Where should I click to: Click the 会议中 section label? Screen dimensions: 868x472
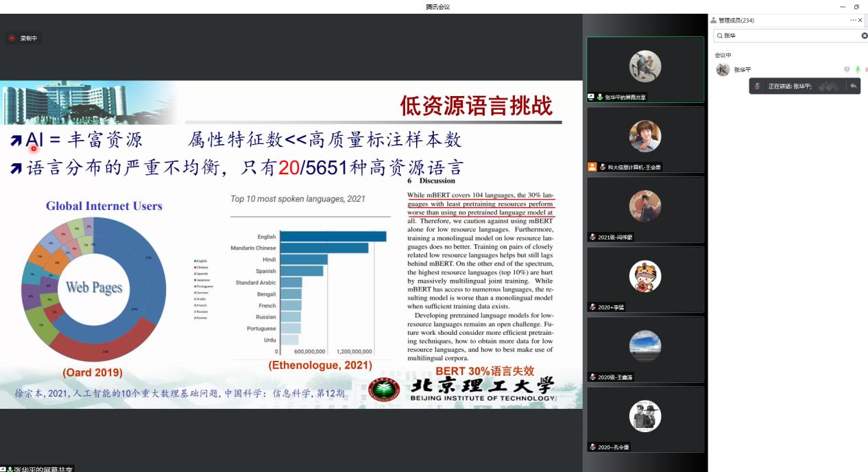coord(723,55)
